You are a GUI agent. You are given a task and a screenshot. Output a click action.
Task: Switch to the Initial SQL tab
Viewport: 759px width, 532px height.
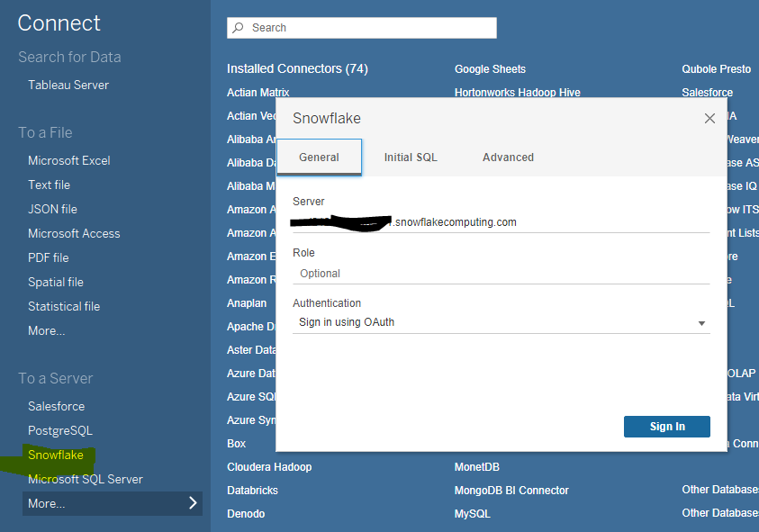(x=411, y=157)
